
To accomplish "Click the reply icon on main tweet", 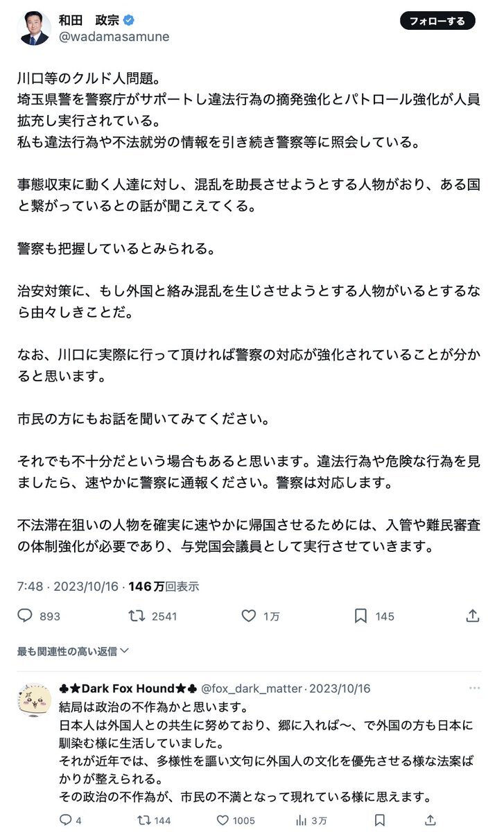I will point(25,616).
